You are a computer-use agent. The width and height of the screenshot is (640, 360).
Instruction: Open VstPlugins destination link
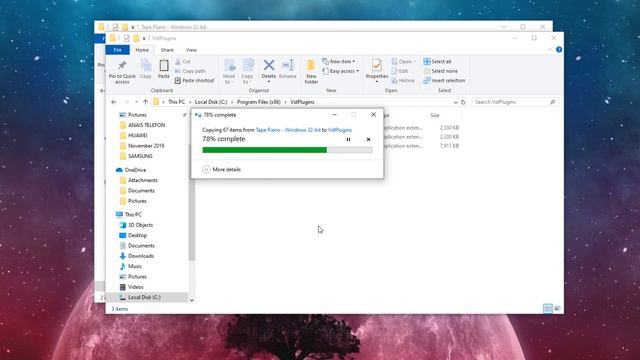tap(340, 130)
